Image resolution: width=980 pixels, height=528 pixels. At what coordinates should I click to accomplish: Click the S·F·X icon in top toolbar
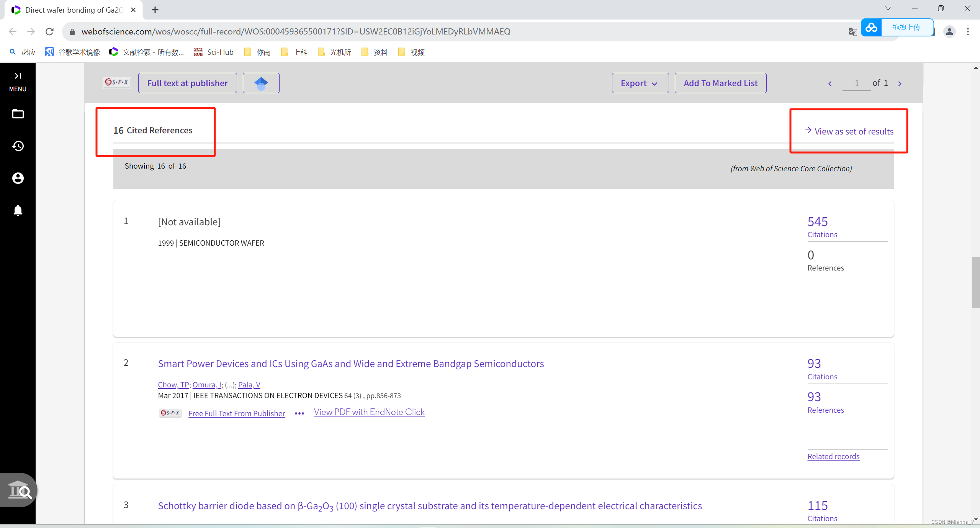coord(117,82)
